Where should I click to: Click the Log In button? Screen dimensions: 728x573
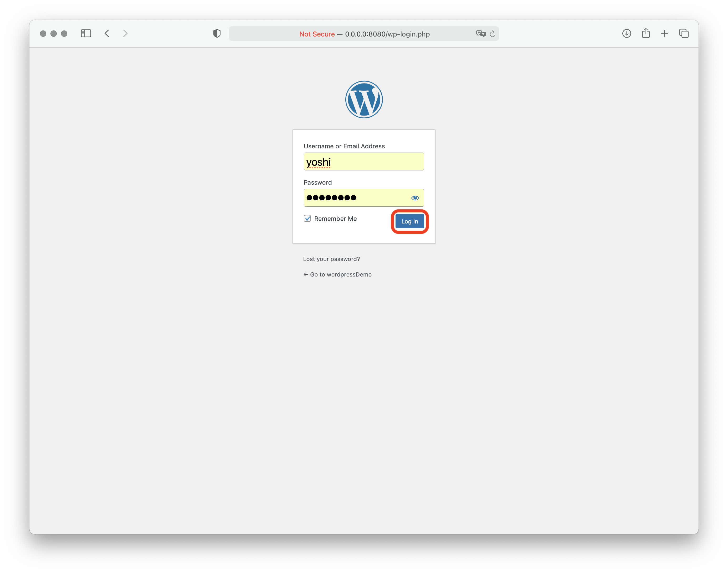coord(410,221)
